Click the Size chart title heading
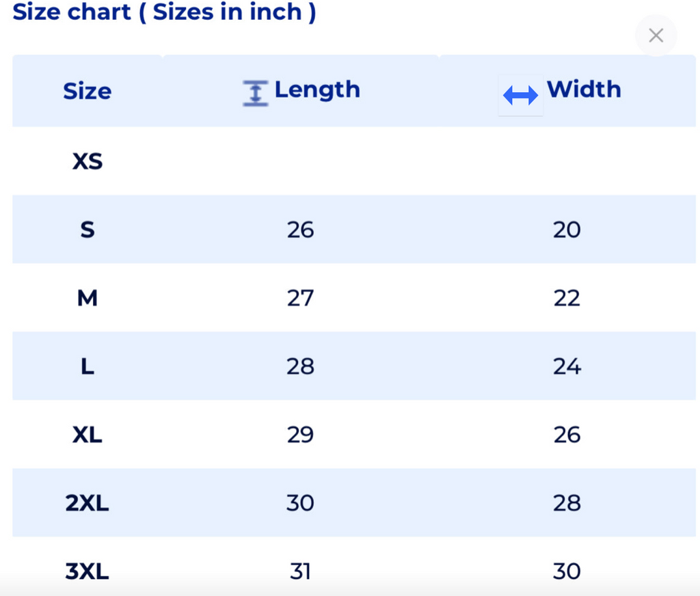This screenshot has width=700, height=596. tap(164, 12)
